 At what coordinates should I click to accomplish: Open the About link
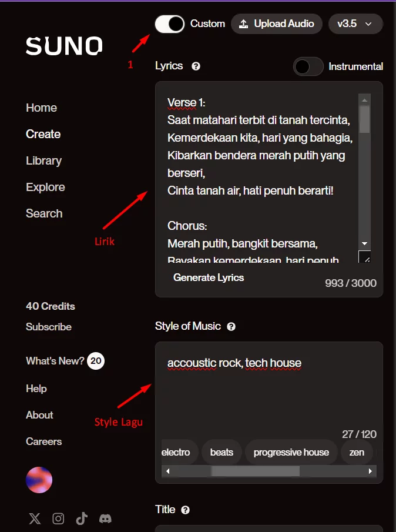point(40,415)
